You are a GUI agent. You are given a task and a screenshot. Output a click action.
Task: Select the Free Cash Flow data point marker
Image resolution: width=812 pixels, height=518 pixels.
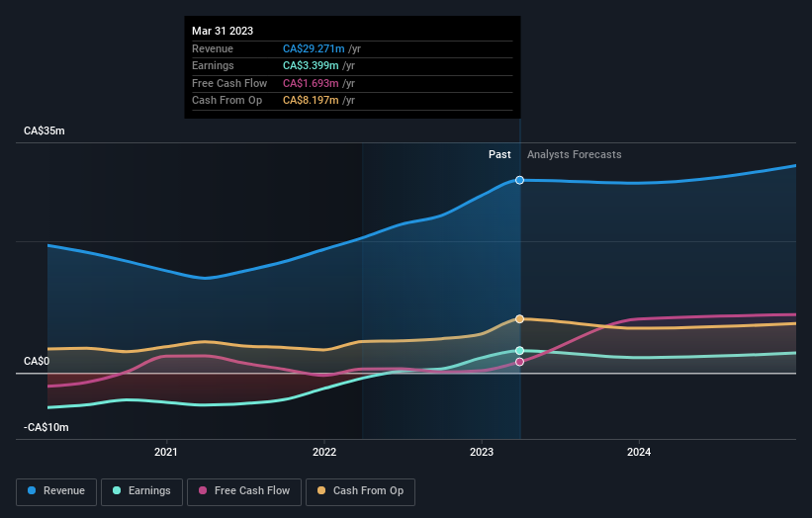click(519, 362)
